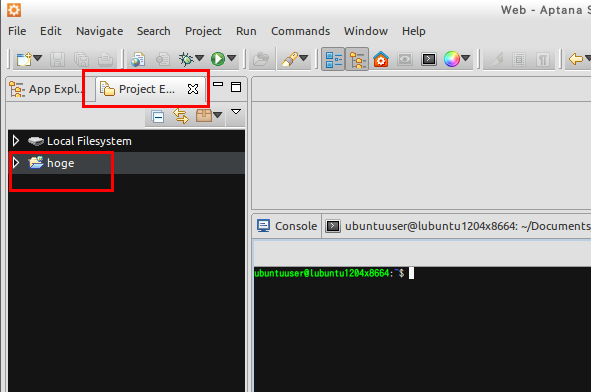Open the Terminal toolbar icon
591x392 pixels.
coord(429,59)
